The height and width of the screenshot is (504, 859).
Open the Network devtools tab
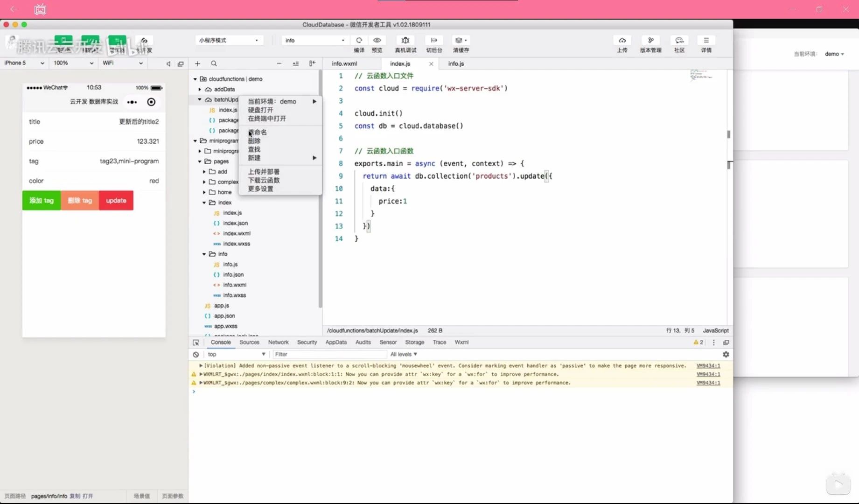(278, 342)
